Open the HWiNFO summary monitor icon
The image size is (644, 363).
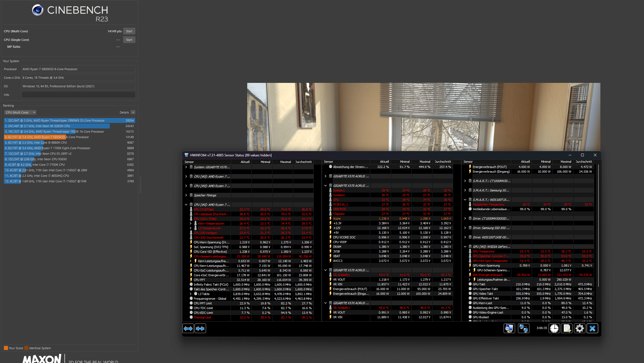click(x=509, y=328)
